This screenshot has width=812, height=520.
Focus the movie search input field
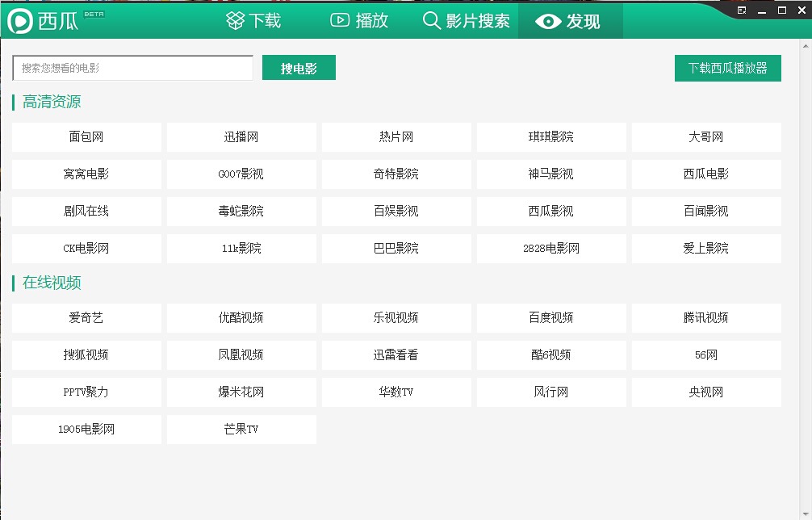coord(133,68)
